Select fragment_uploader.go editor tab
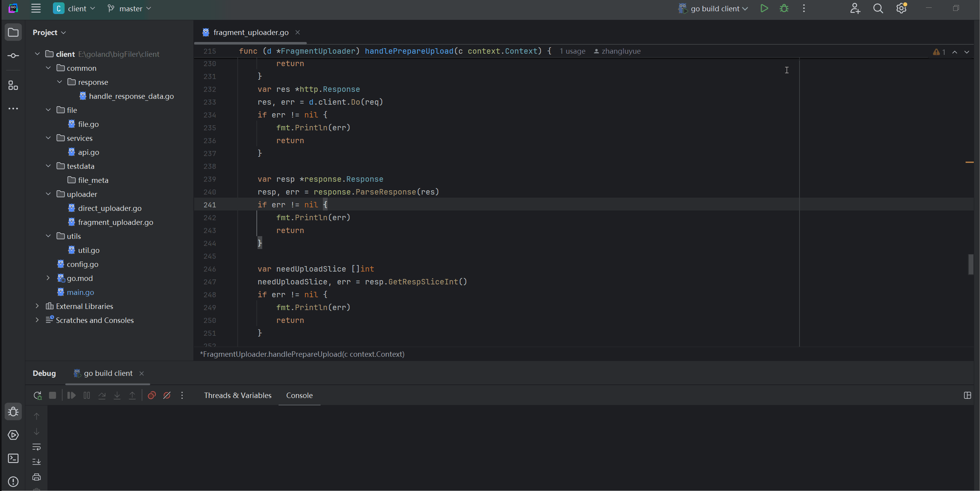 point(251,32)
